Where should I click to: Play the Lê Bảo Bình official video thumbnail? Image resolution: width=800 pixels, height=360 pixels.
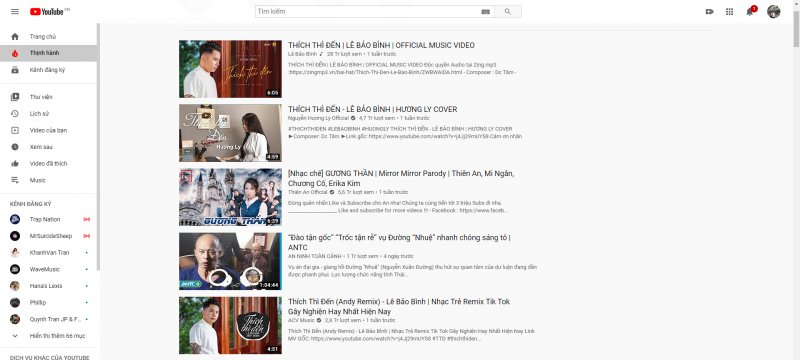tap(230, 69)
